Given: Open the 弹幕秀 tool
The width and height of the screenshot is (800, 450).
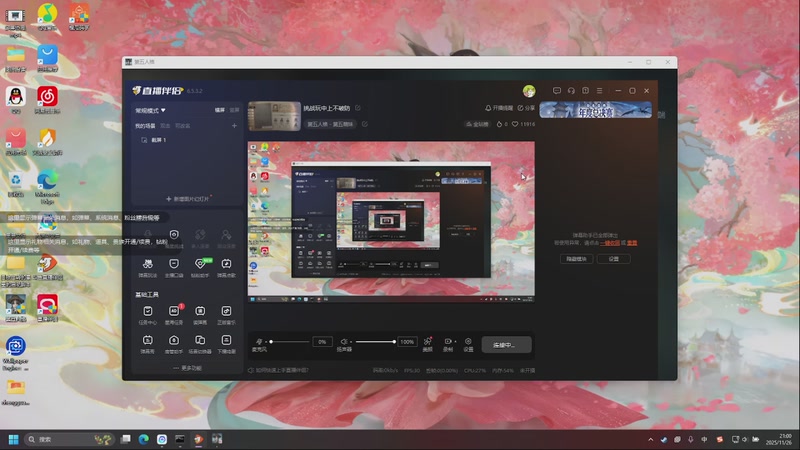Looking at the screenshot, I should pos(147,344).
